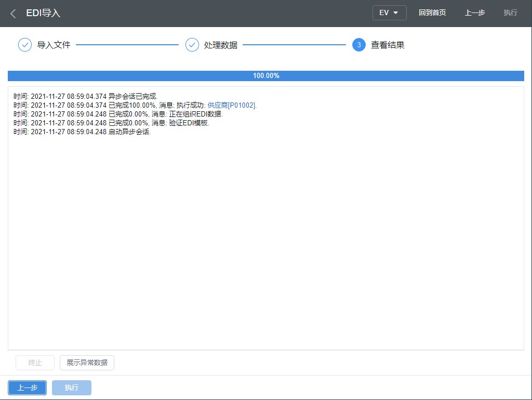The width and height of the screenshot is (532, 400).
Task: Click the 展示异常数据 button
Action: coord(87,363)
